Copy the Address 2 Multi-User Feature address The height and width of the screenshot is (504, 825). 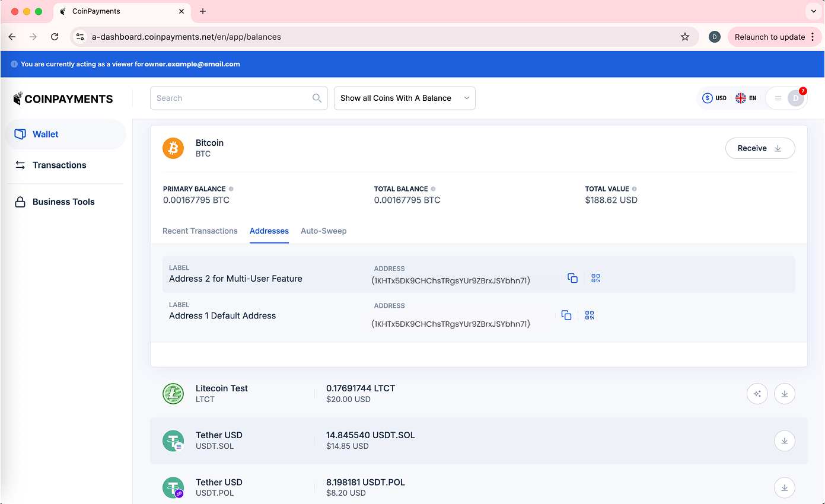tap(572, 278)
